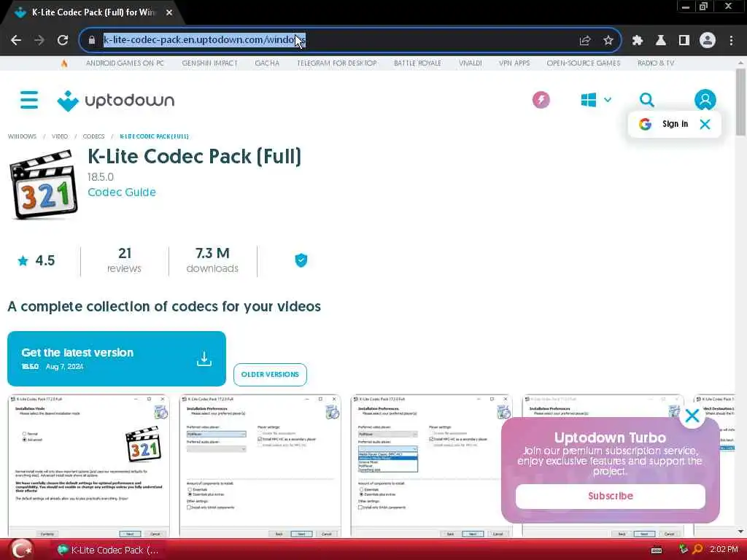Open the Uptodown hamburger menu
This screenshot has height=560, width=747.
[29, 100]
